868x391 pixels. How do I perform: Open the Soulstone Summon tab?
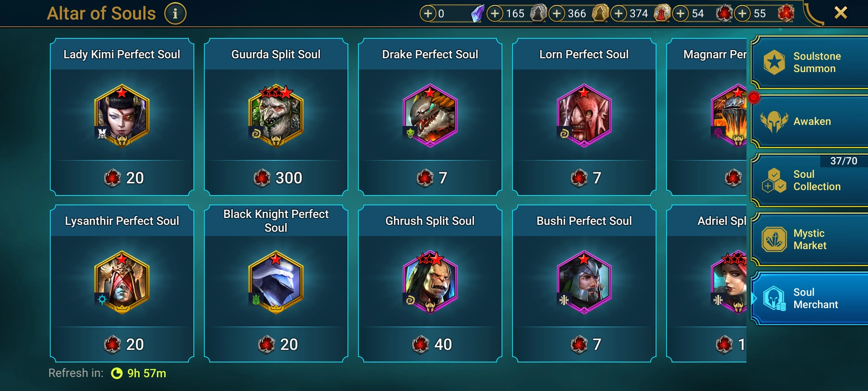pos(809,62)
